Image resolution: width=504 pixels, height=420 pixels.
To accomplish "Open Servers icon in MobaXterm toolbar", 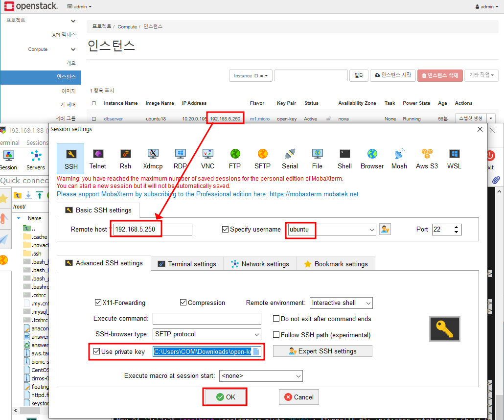I will (x=36, y=160).
